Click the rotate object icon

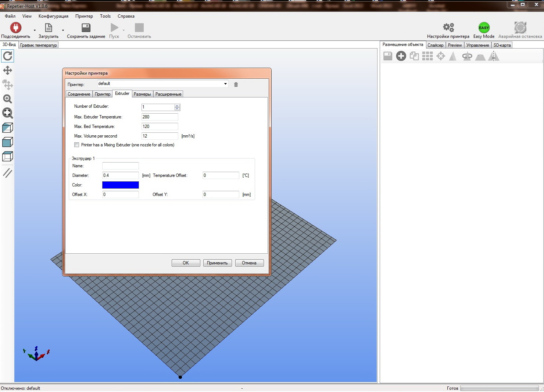click(467, 56)
